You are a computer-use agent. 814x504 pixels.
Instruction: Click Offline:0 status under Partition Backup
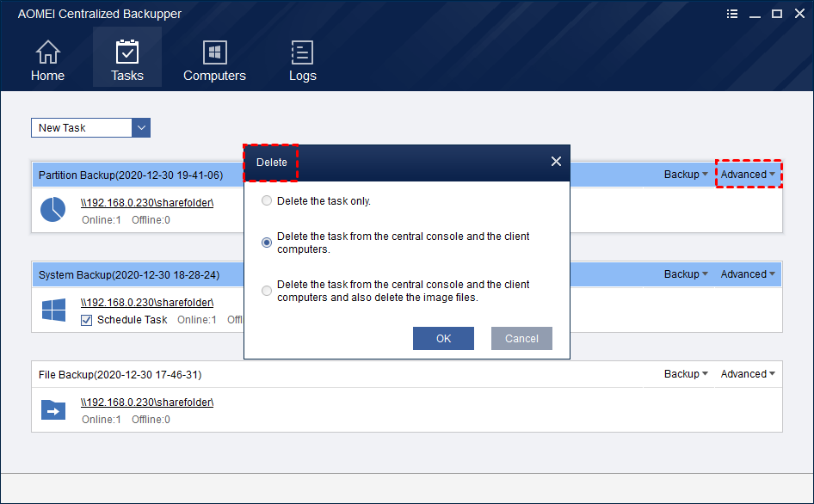(x=151, y=220)
